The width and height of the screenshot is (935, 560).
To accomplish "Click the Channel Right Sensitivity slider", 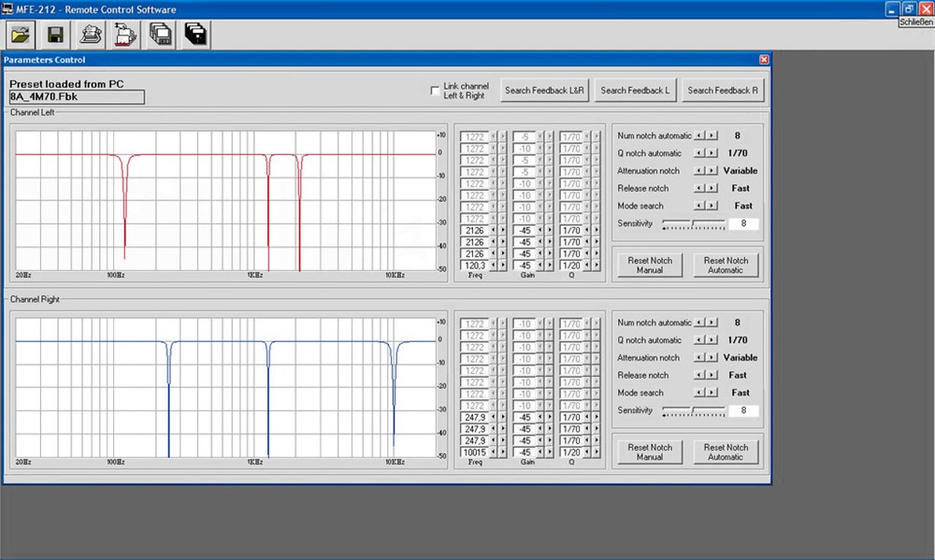I will click(x=693, y=411).
